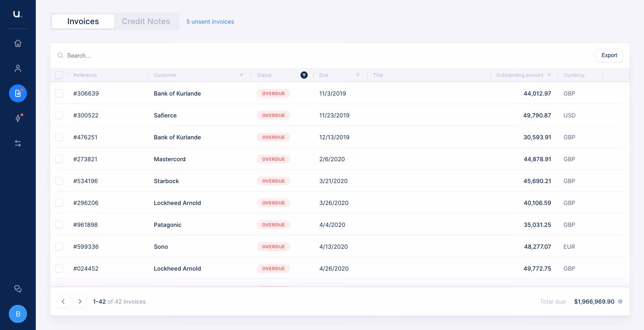Switch to the Invoices tab
This screenshot has height=330, width=644.
pyautogui.click(x=83, y=21)
